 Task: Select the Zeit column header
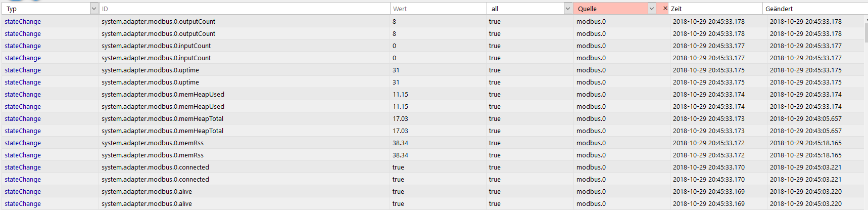[x=715, y=9]
